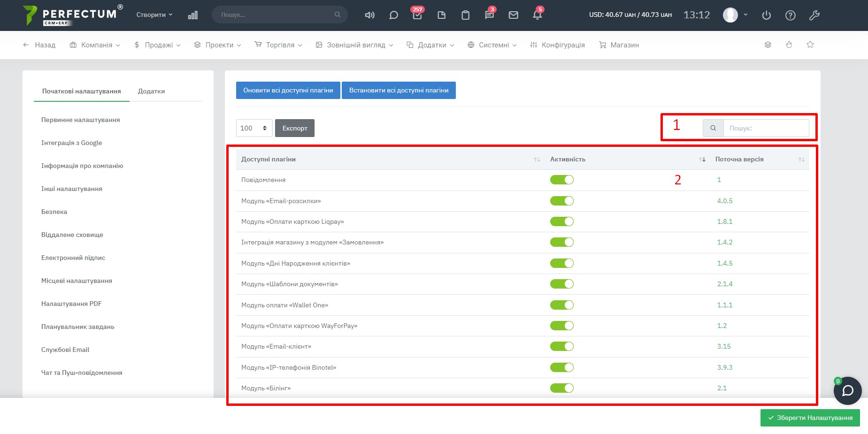Click the star favorites icon
Image resolution: width=868 pixels, height=434 pixels.
[810, 45]
